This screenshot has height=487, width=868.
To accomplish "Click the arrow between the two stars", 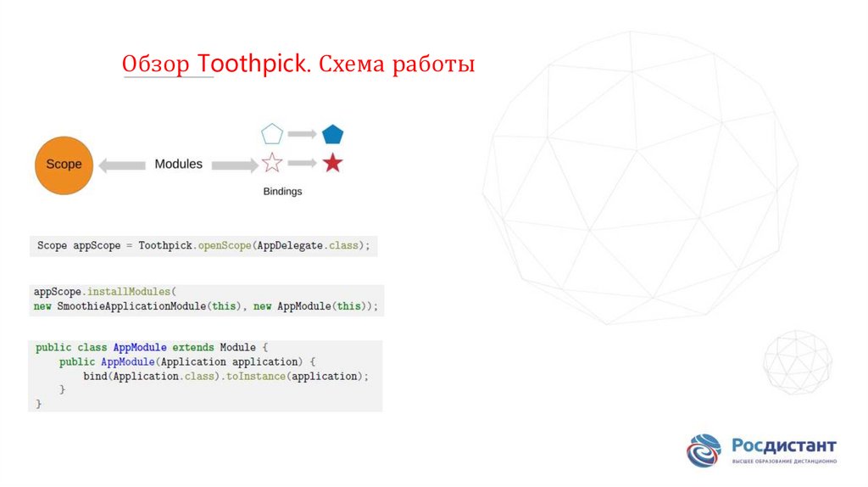I will pos(303,163).
